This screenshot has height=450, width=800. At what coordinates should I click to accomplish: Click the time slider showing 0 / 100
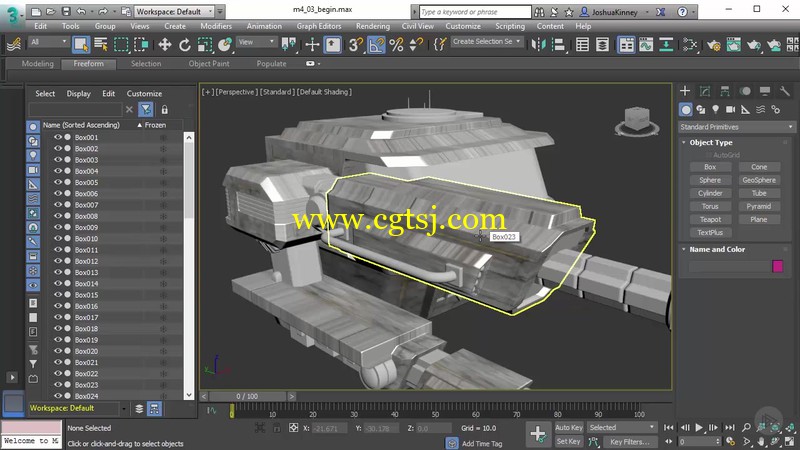247,396
